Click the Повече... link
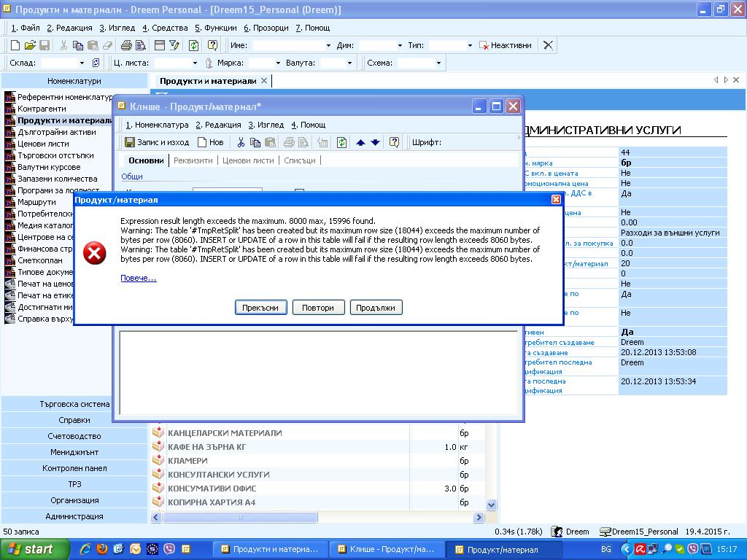747x560 pixels. tap(138, 278)
